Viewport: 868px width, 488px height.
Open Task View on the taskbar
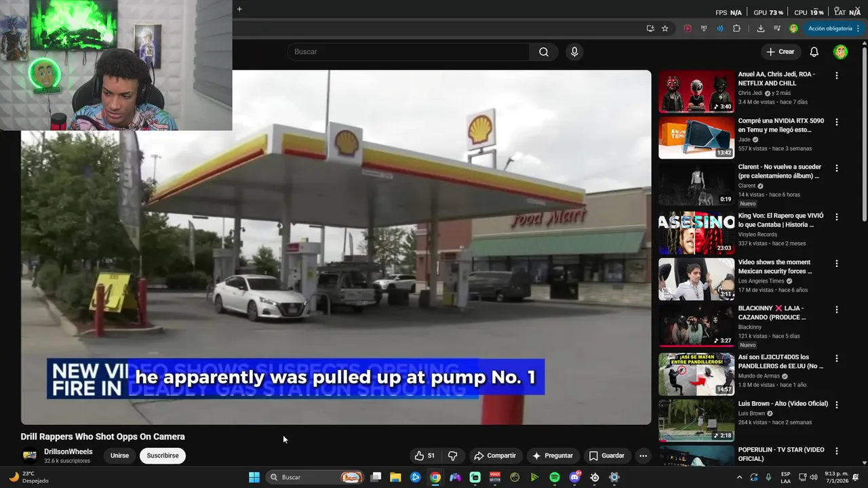click(x=376, y=477)
